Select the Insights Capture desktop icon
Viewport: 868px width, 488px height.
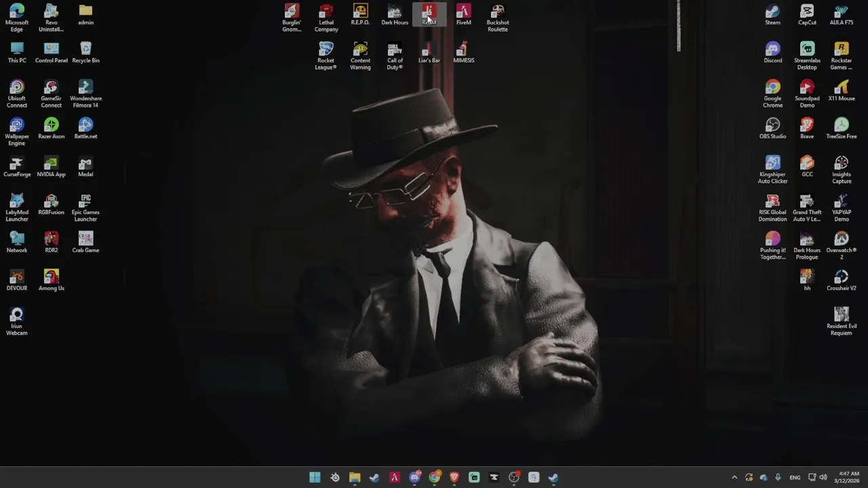coord(842,170)
